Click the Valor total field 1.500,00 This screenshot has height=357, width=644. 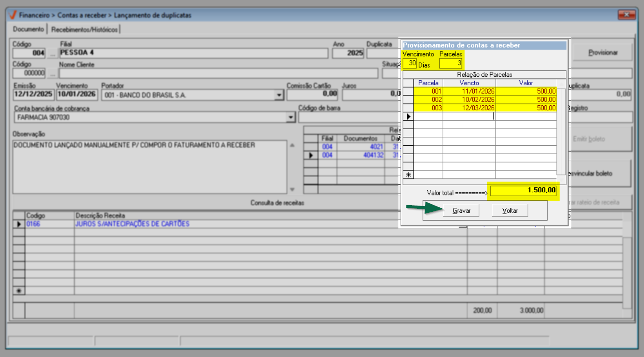coord(523,190)
